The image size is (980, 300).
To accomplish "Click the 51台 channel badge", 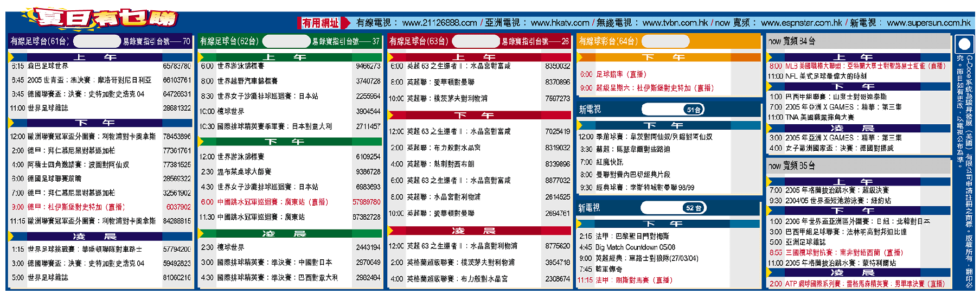I will (693, 110).
